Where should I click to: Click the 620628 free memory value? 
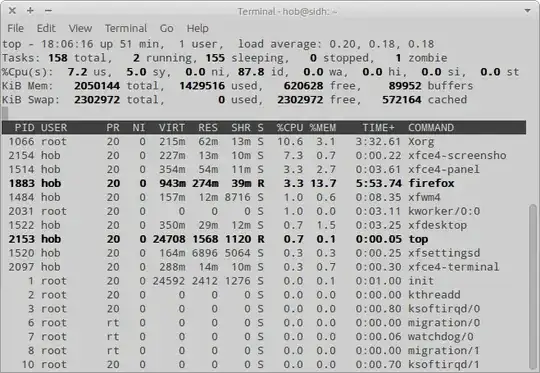(303, 86)
